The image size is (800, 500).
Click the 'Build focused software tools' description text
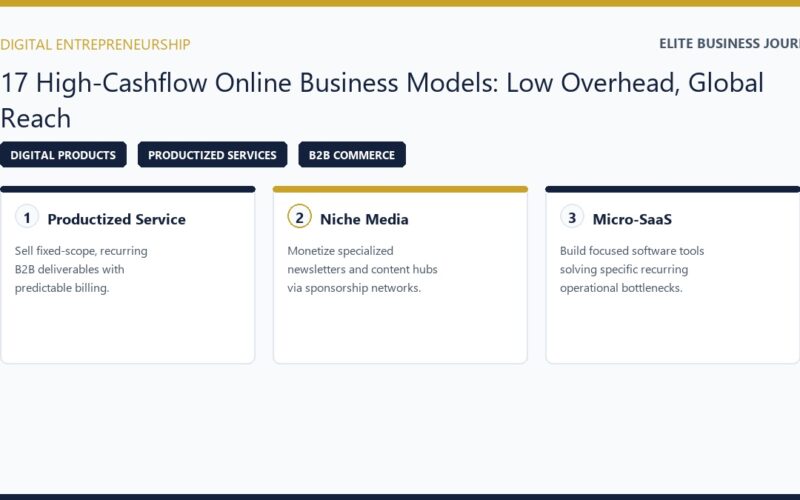click(x=632, y=269)
